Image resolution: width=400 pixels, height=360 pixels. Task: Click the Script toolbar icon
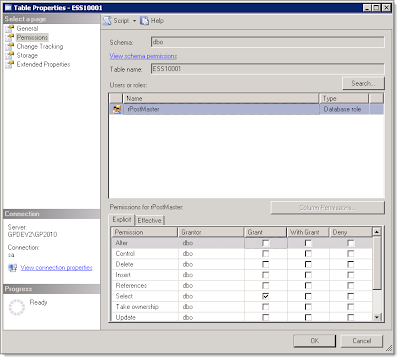[107, 21]
